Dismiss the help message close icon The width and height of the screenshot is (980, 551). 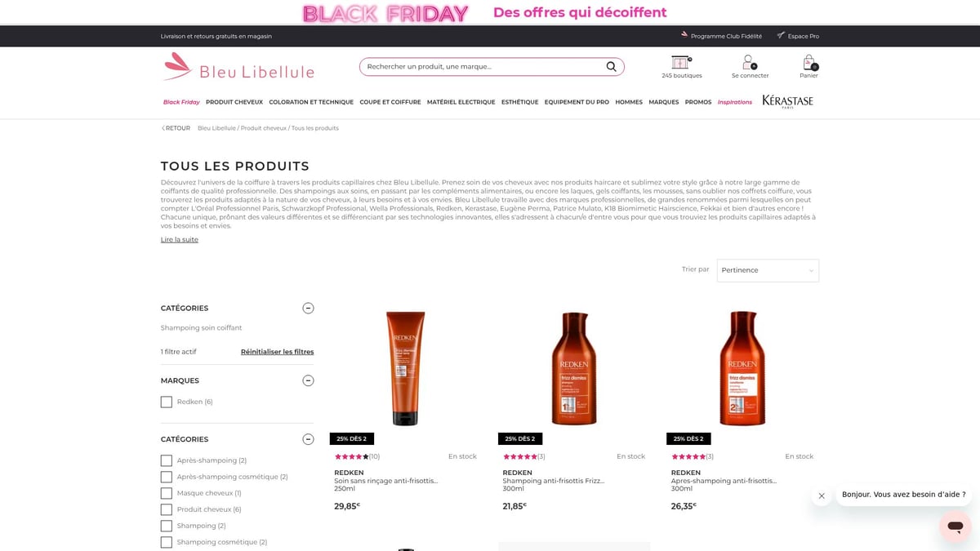coord(822,495)
